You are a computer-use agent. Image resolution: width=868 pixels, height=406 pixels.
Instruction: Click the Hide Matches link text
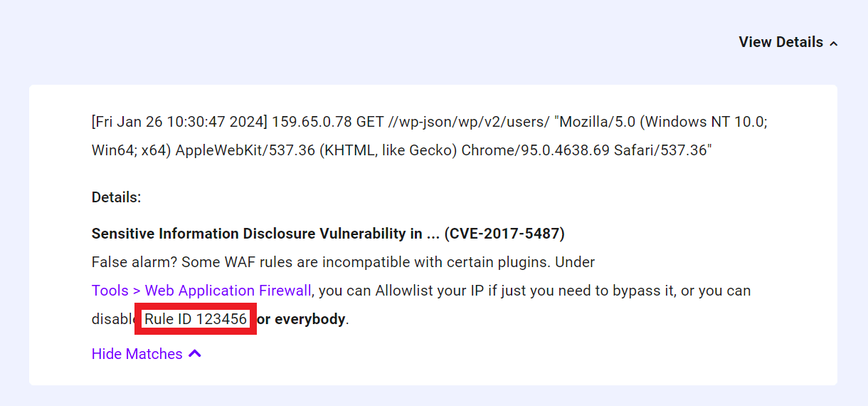(137, 354)
